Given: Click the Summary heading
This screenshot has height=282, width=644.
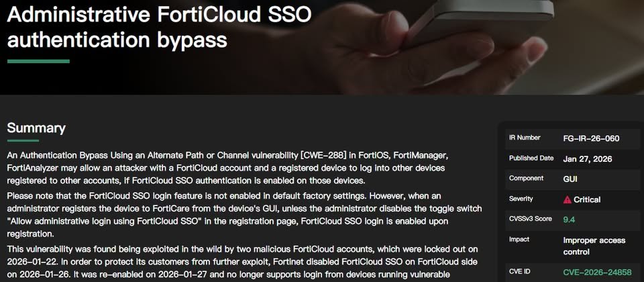Looking at the screenshot, I should tap(36, 128).
